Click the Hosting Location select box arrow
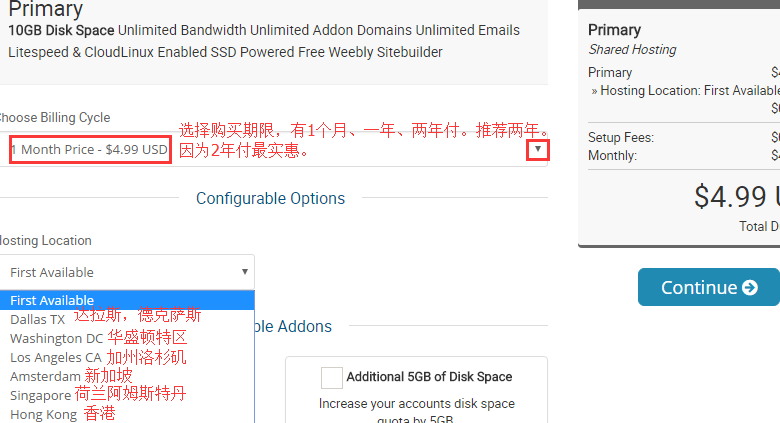The image size is (780, 423). tap(244, 271)
